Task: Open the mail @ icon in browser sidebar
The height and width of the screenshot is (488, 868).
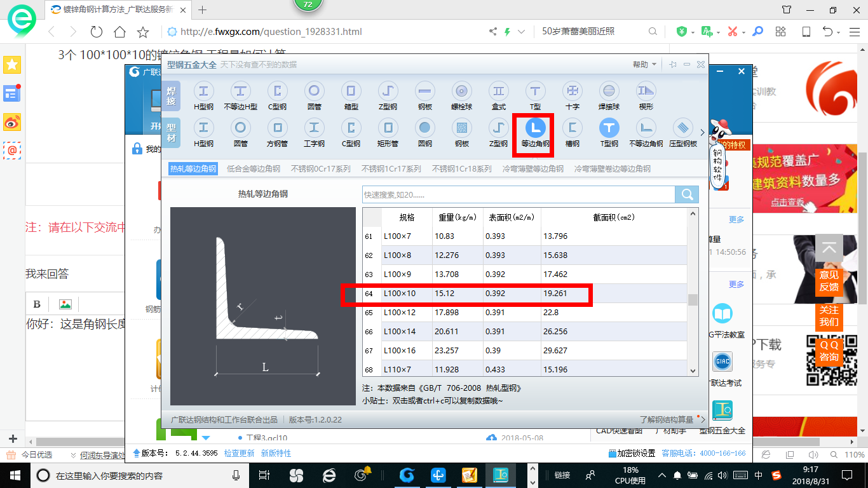Action: tap(12, 151)
